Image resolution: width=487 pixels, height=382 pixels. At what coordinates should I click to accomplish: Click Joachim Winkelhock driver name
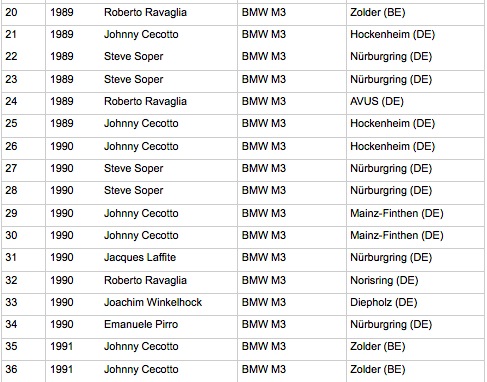pos(153,302)
